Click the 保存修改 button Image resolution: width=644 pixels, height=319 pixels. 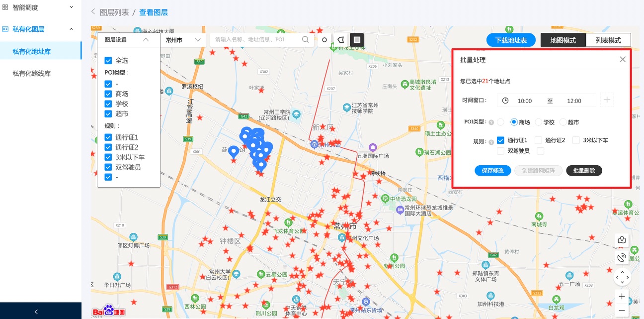(492, 171)
